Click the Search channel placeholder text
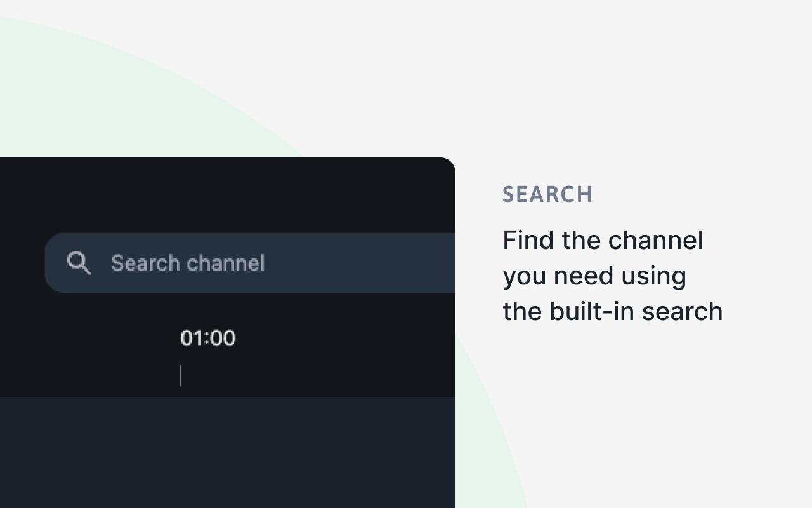Image resolution: width=812 pixels, height=508 pixels. coord(188,262)
